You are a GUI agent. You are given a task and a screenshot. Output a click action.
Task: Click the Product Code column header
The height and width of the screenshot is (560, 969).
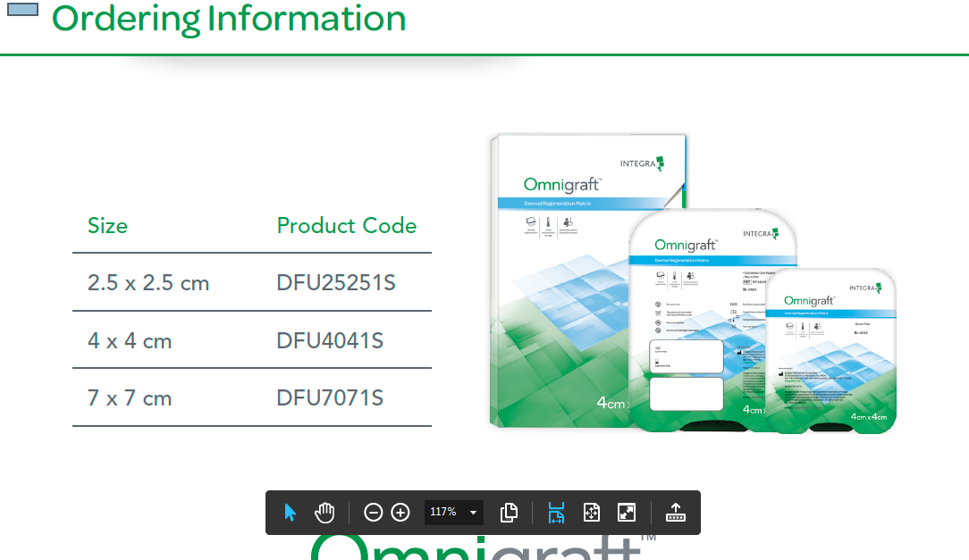347,226
